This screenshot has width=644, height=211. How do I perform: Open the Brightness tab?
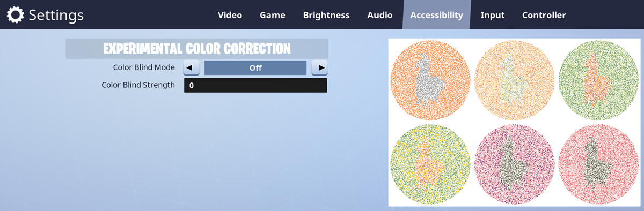(x=326, y=15)
